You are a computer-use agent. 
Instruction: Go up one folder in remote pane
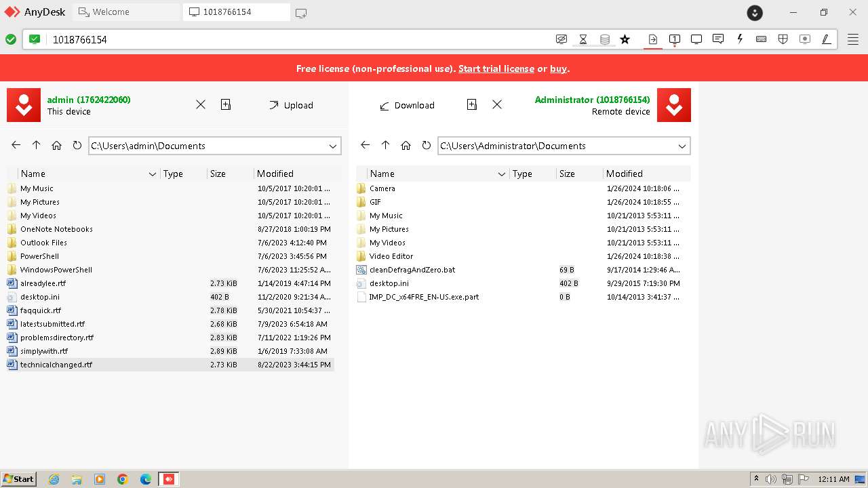coord(386,145)
